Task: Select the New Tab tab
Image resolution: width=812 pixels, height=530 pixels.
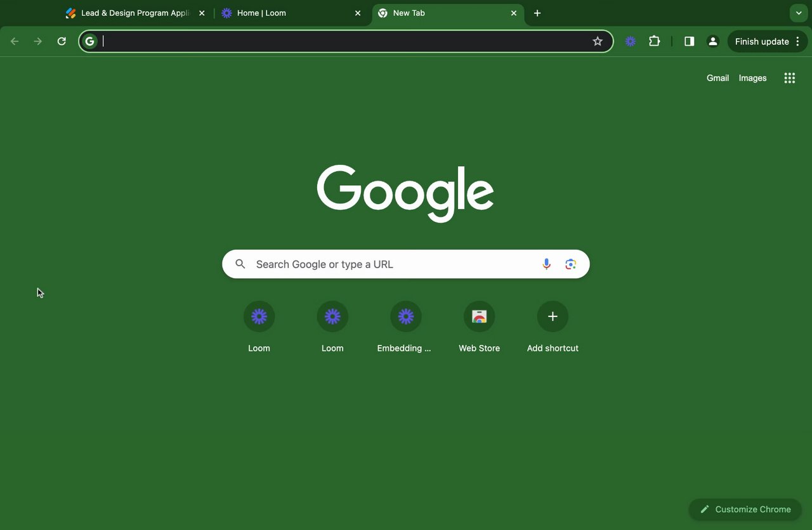Action: click(x=447, y=13)
